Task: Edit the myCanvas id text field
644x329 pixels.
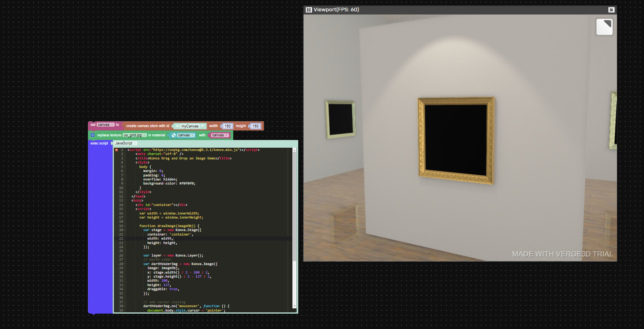Action: tap(190, 126)
